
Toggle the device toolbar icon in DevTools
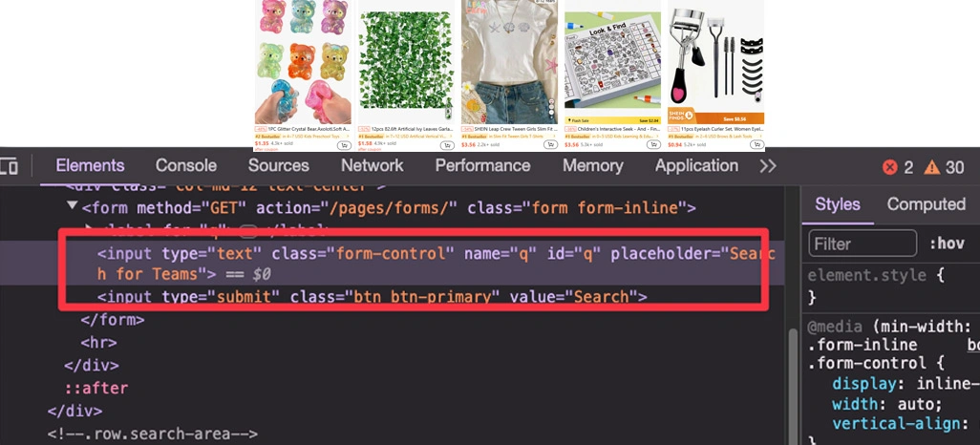[x=9, y=167]
